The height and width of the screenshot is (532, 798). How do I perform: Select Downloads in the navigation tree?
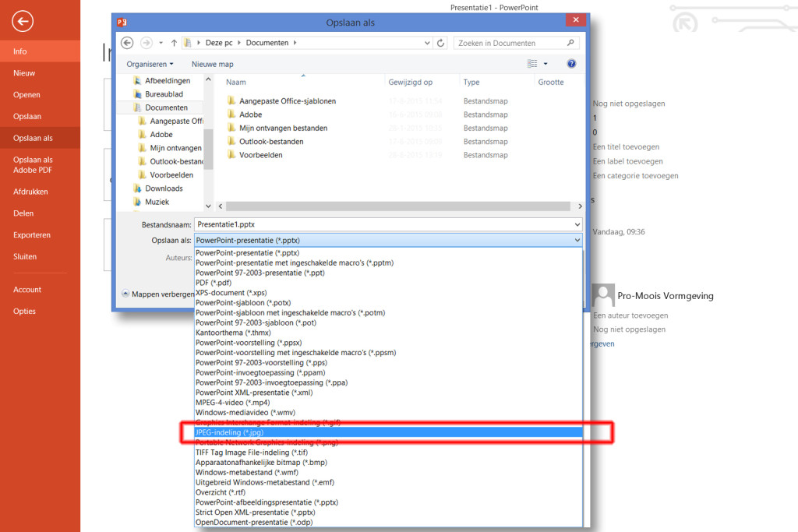pos(164,188)
